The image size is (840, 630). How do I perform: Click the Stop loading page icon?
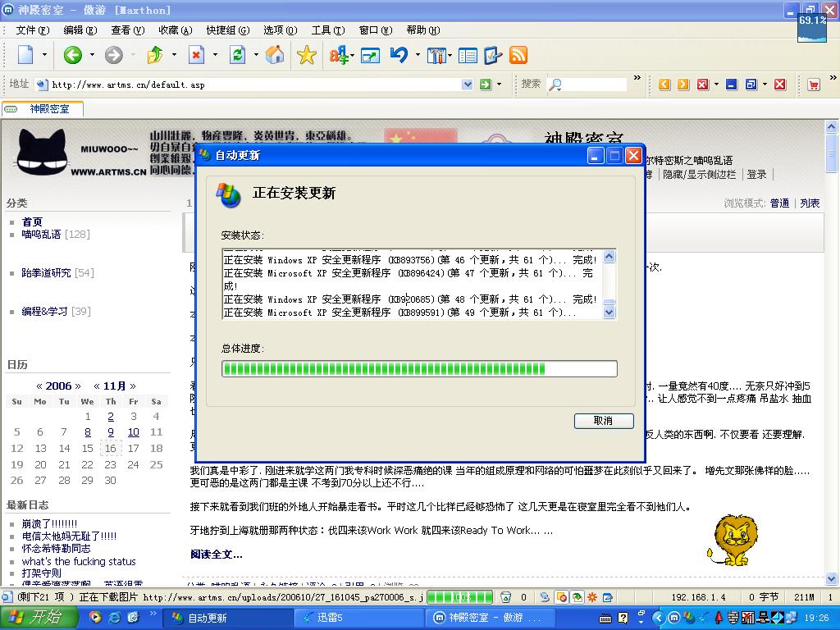coord(197,55)
